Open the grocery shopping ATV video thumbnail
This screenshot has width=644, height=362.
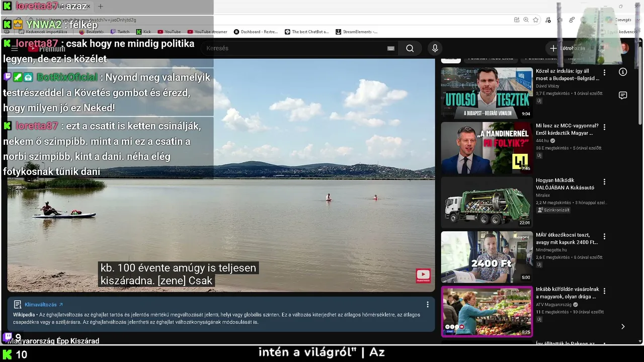[x=487, y=311]
